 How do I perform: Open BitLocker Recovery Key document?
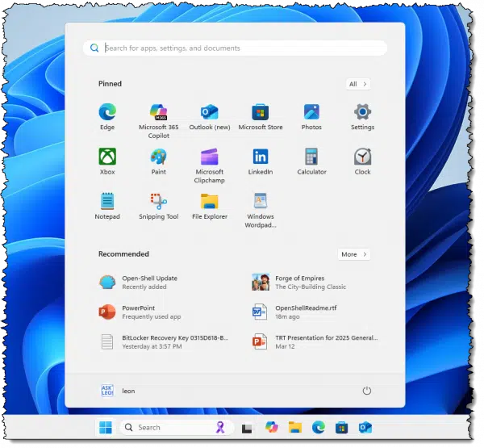(164, 341)
